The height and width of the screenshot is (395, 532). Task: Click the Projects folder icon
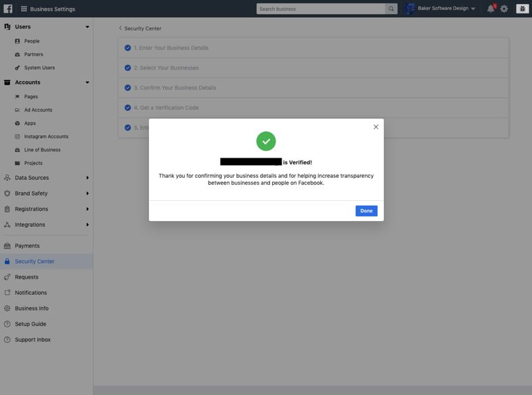pos(18,163)
